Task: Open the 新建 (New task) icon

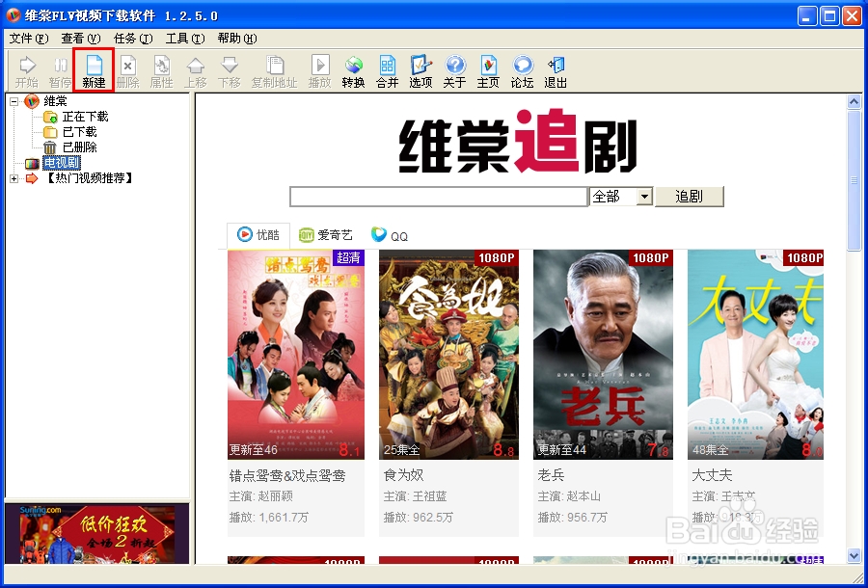Action: coord(93,69)
